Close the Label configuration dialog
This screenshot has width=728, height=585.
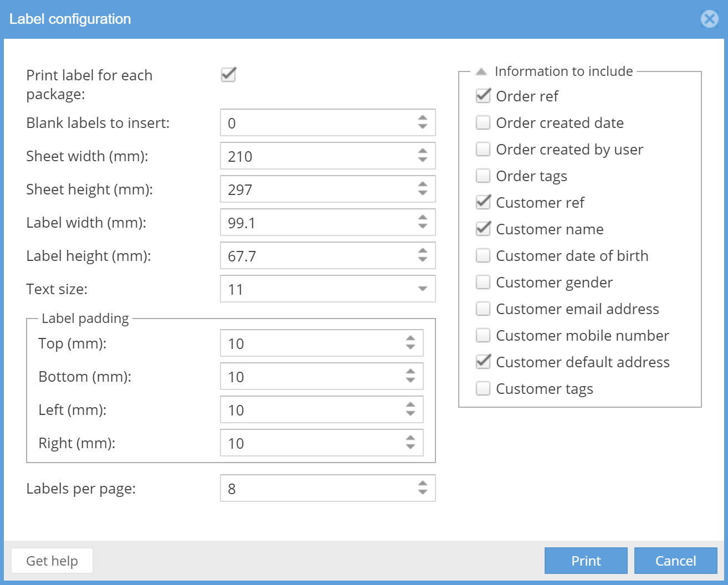(709, 19)
